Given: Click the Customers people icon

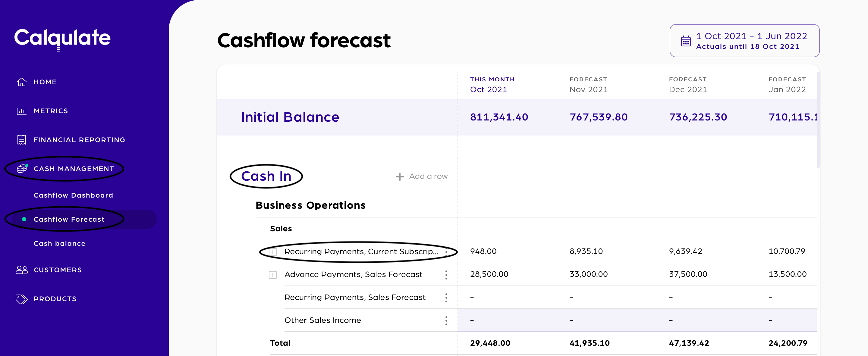Looking at the screenshot, I should coord(22,270).
